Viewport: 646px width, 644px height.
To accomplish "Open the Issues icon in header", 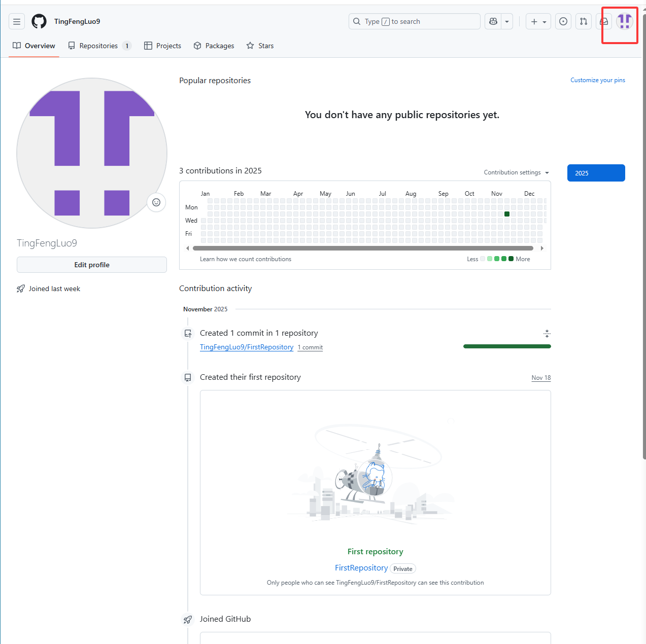I will click(x=563, y=21).
